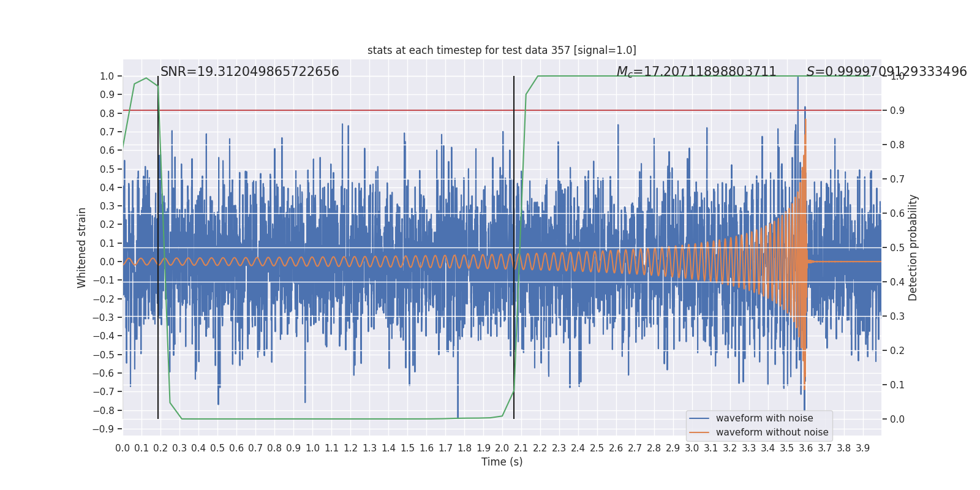Viewport: 980px width, 490px height.
Task: Click the black vertical line near 0.19 seconds
Action: (x=158, y=247)
